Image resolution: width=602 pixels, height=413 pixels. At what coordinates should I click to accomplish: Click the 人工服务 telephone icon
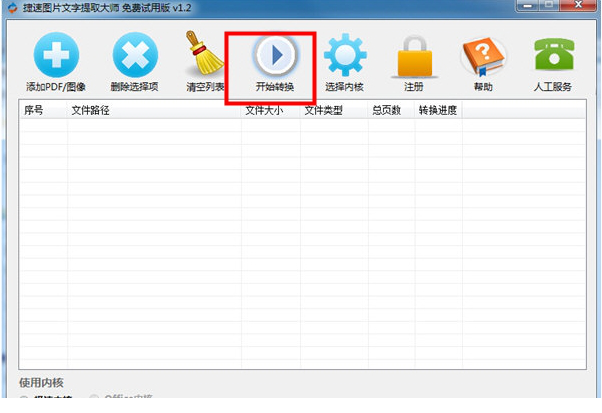[554, 54]
